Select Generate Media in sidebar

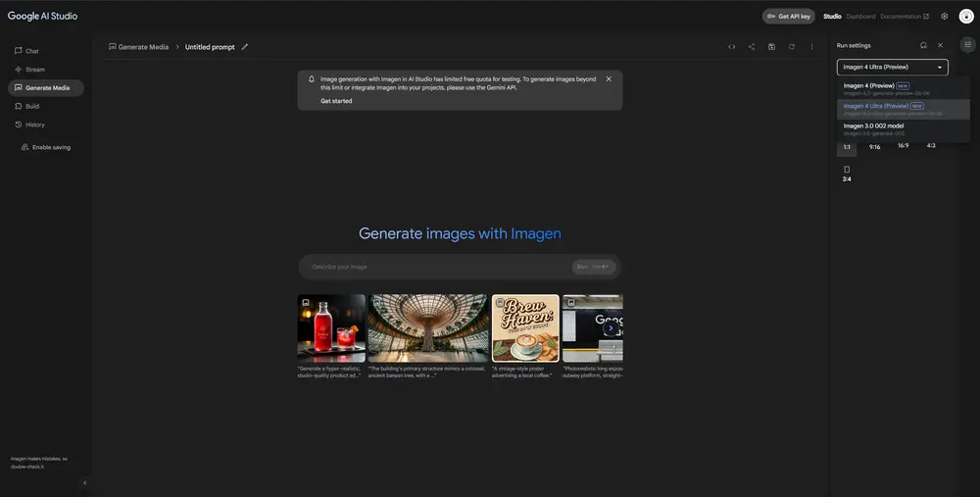[46, 88]
